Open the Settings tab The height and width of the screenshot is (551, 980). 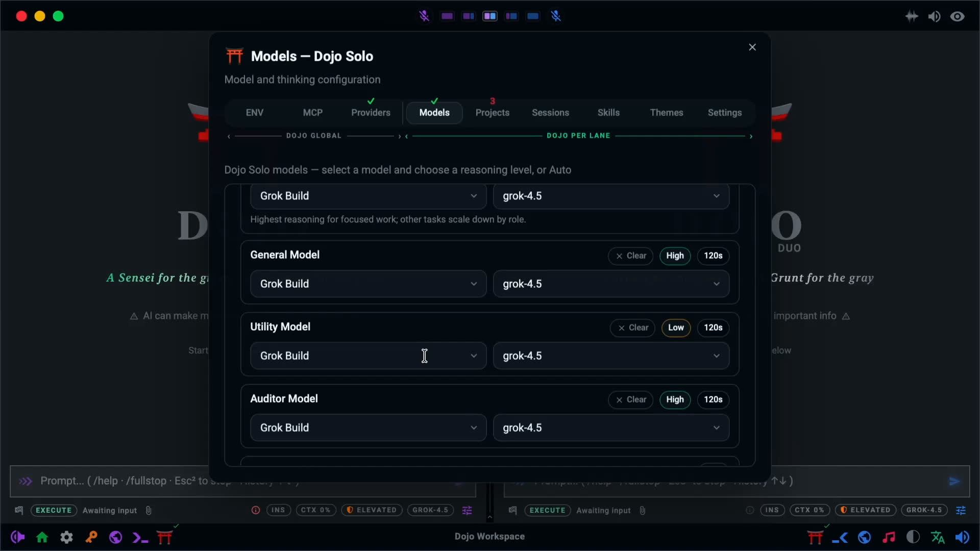point(725,113)
